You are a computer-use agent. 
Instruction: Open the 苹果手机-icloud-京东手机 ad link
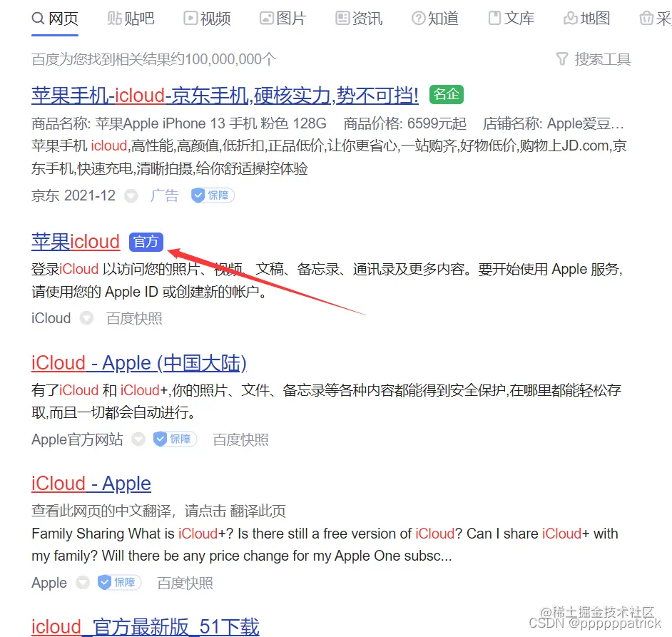click(225, 95)
